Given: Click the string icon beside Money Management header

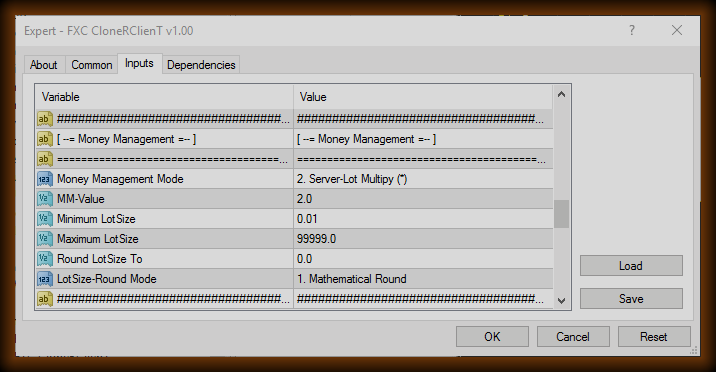Looking at the screenshot, I should (x=44, y=139).
